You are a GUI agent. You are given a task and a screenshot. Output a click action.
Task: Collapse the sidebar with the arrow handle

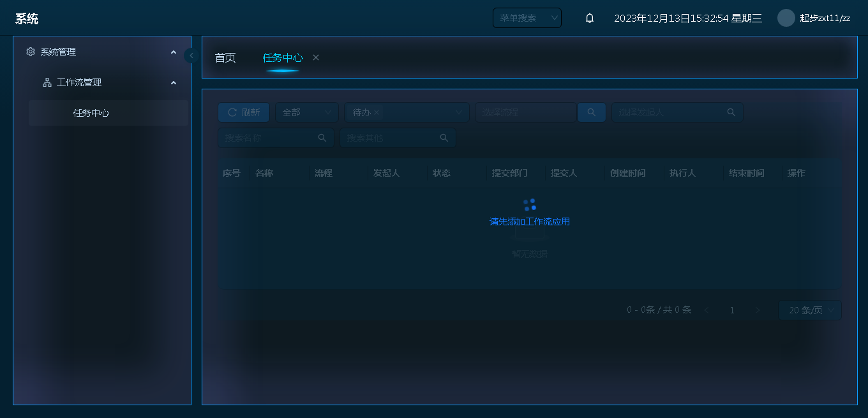click(x=191, y=56)
